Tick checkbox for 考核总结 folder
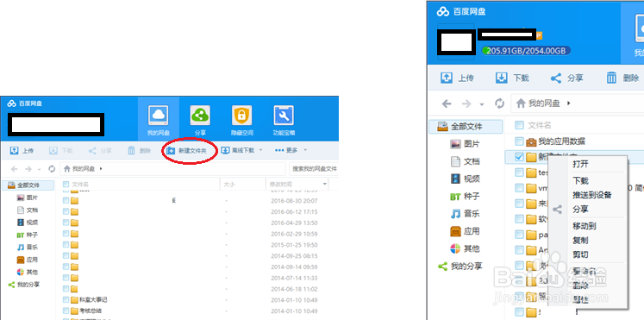The width and height of the screenshot is (644, 320). 66,311
